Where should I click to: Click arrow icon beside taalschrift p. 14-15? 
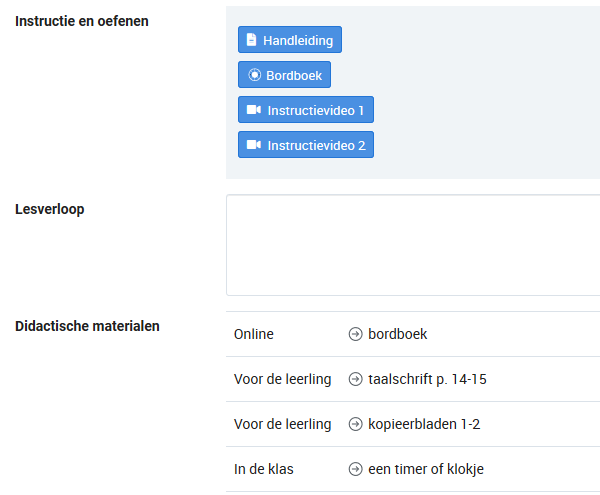(x=355, y=379)
